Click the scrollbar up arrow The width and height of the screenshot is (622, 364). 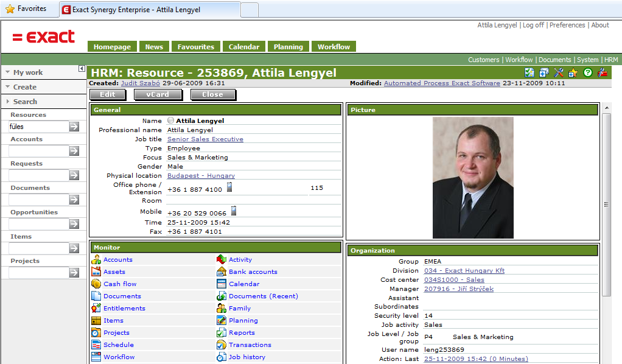(x=606, y=108)
